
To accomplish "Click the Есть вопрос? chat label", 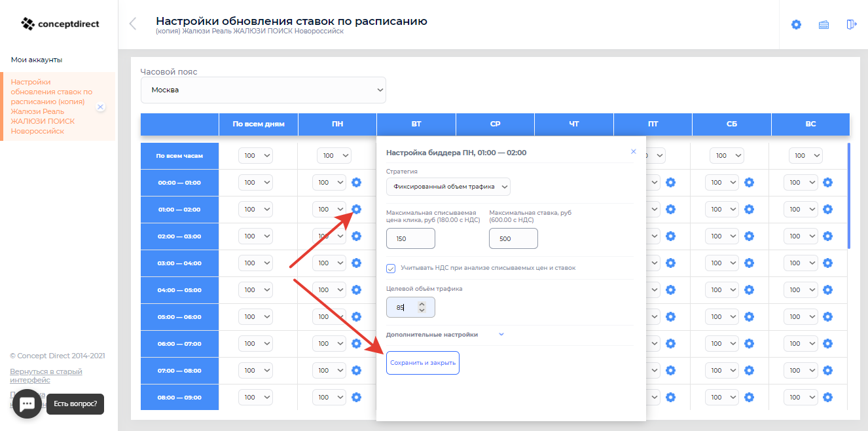I will (x=75, y=404).
